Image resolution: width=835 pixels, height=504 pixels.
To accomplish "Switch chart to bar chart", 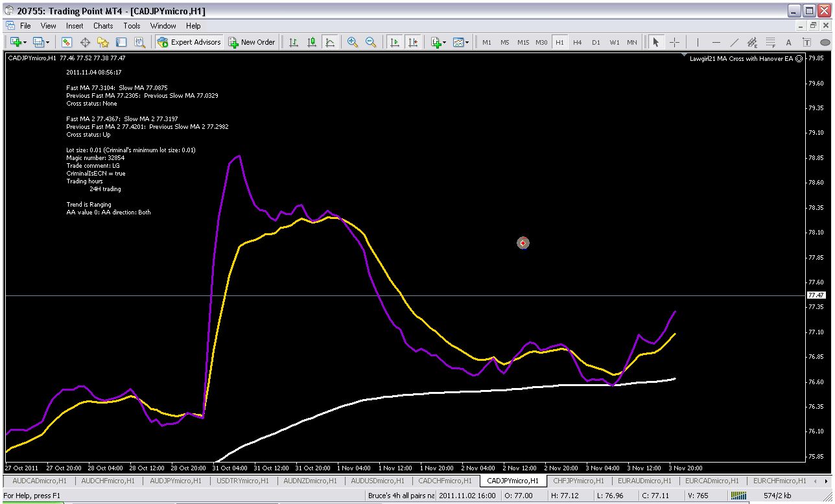I will click(x=294, y=42).
